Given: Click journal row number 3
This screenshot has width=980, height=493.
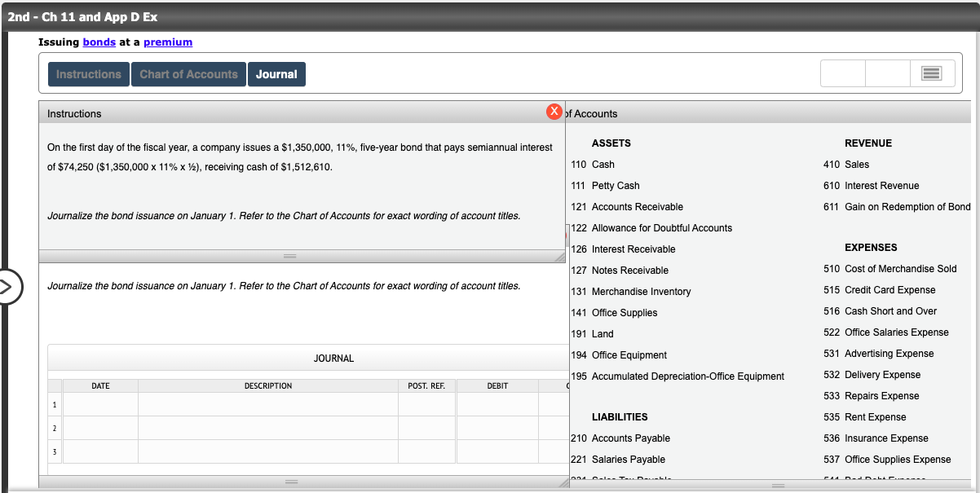Looking at the screenshot, I should (54, 451).
